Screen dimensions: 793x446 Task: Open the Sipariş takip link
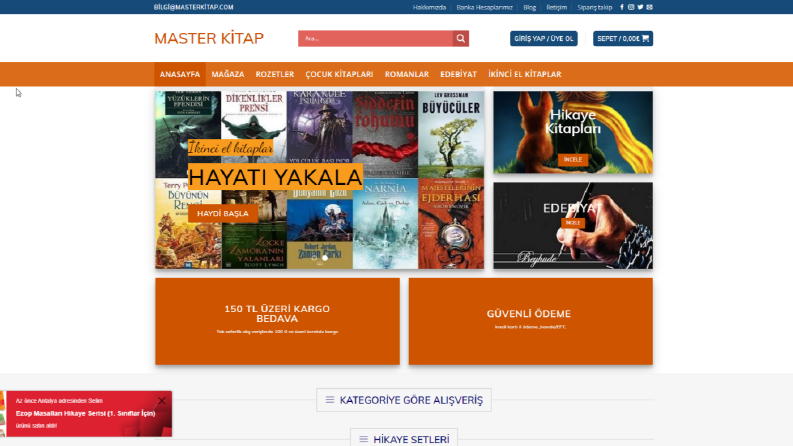click(x=595, y=7)
